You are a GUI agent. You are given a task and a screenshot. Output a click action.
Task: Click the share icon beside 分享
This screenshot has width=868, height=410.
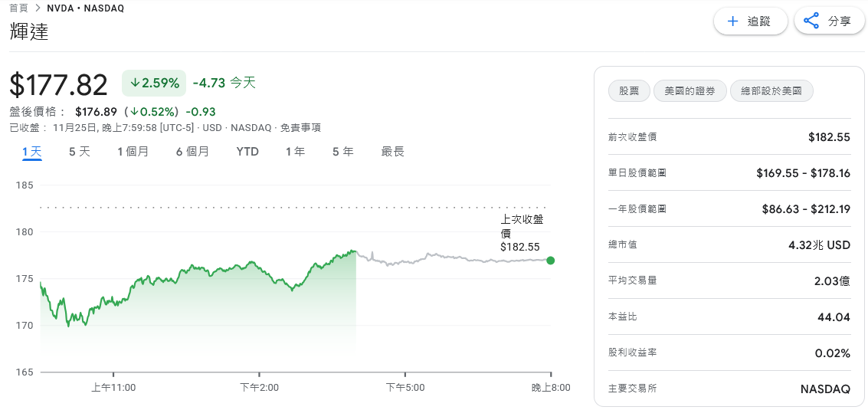click(811, 21)
